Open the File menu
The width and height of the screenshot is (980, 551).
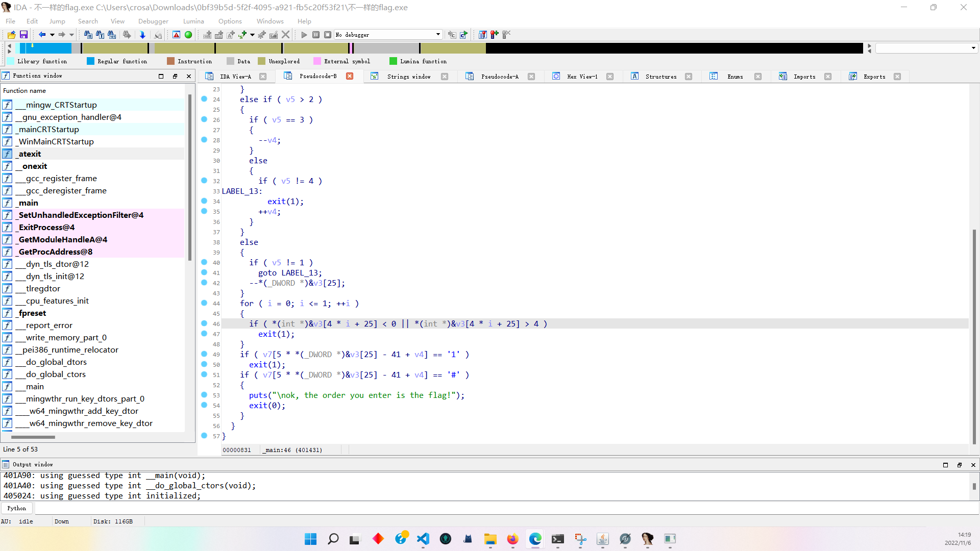click(10, 21)
